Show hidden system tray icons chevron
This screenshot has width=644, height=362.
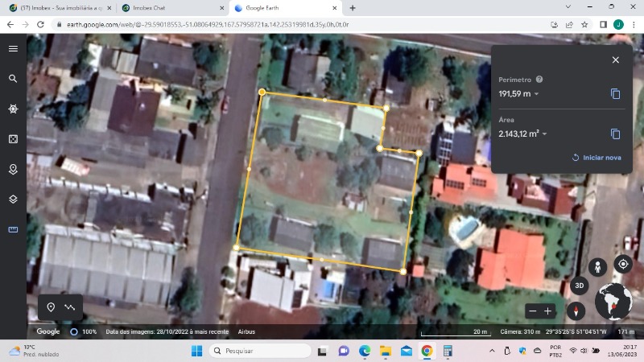click(x=493, y=351)
